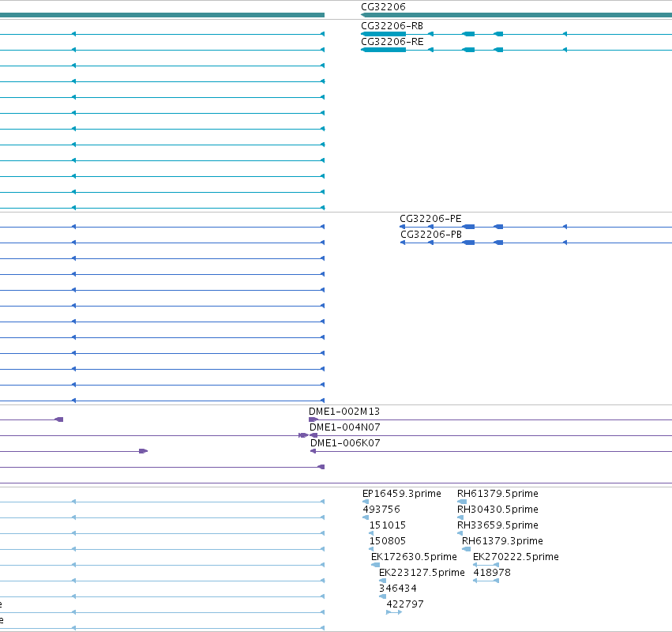This screenshot has width=672, height=632.
Task: Select transcript CG32206-RB label
Action: (x=392, y=26)
